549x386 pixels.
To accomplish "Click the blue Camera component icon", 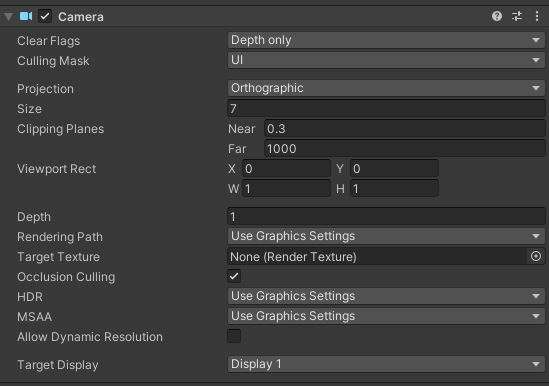I will [26, 16].
